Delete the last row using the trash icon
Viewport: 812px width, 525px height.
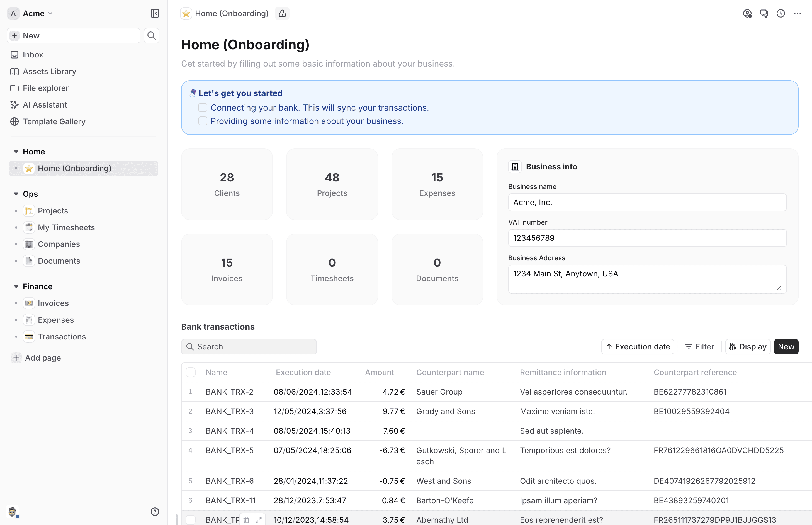click(x=246, y=519)
